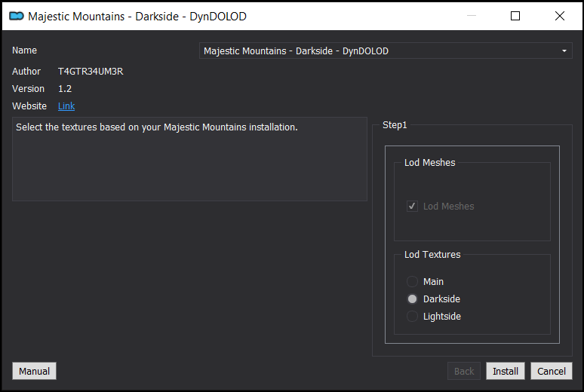
Task: Click the Manual button
Action: point(34,371)
